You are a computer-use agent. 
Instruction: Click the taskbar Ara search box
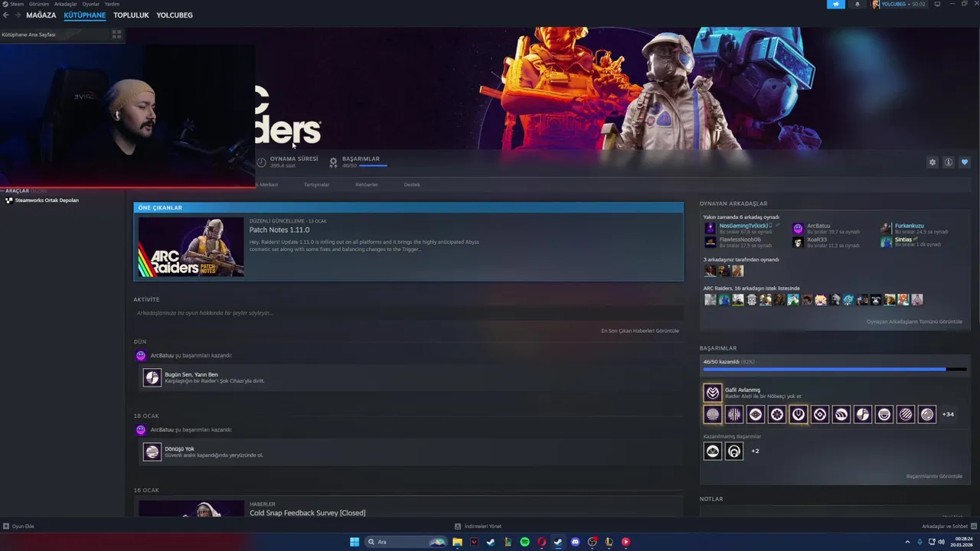click(406, 542)
